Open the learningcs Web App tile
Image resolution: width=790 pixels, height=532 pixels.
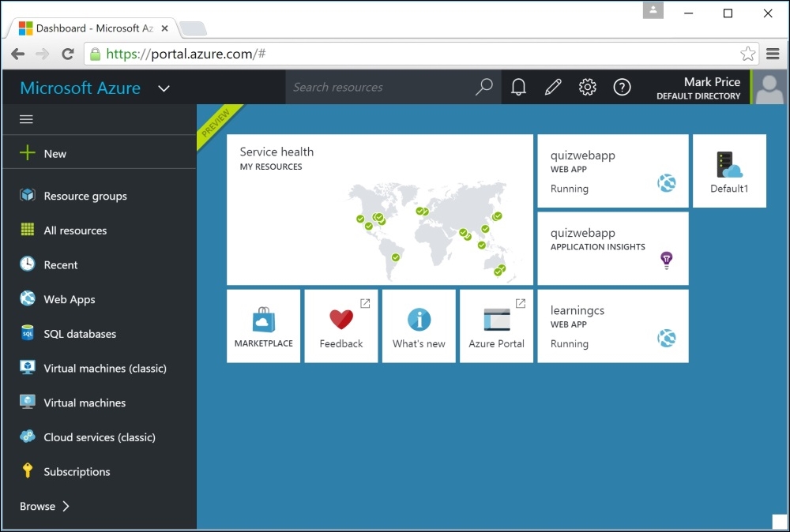pyautogui.click(x=613, y=326)
